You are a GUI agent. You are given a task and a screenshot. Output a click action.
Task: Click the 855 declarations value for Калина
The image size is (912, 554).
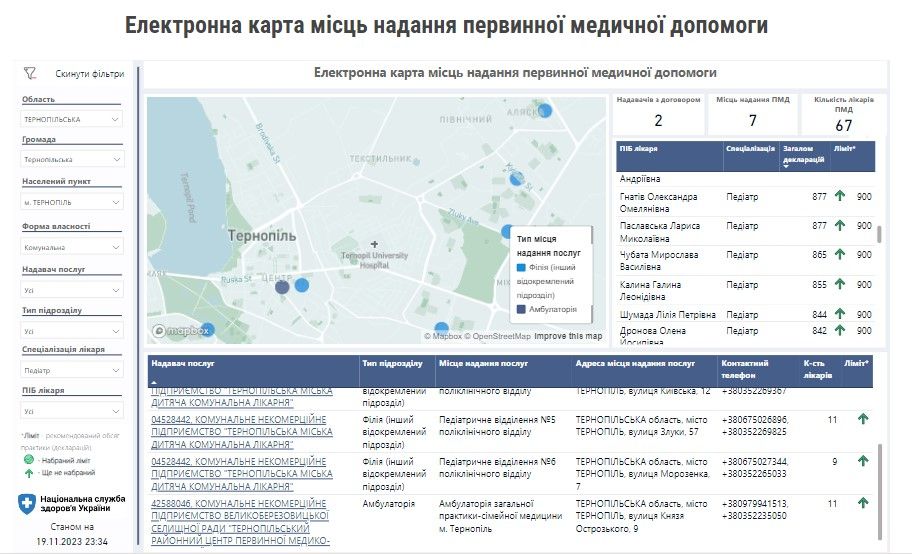coord(820,285)
